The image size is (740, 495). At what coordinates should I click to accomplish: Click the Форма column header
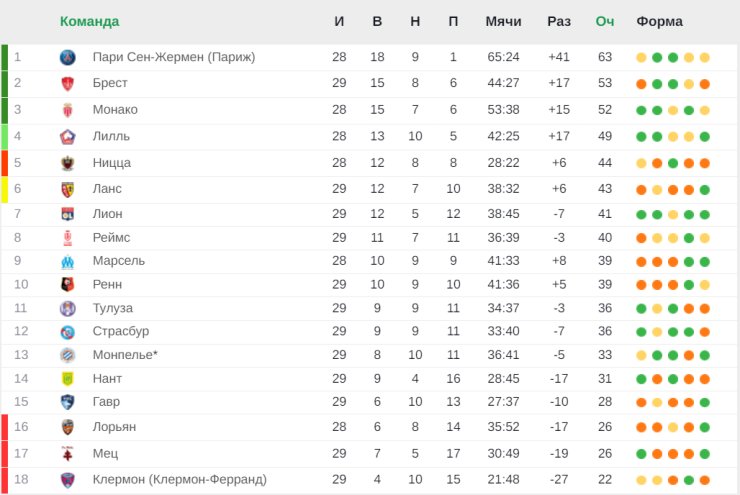[x=659, y=21]
